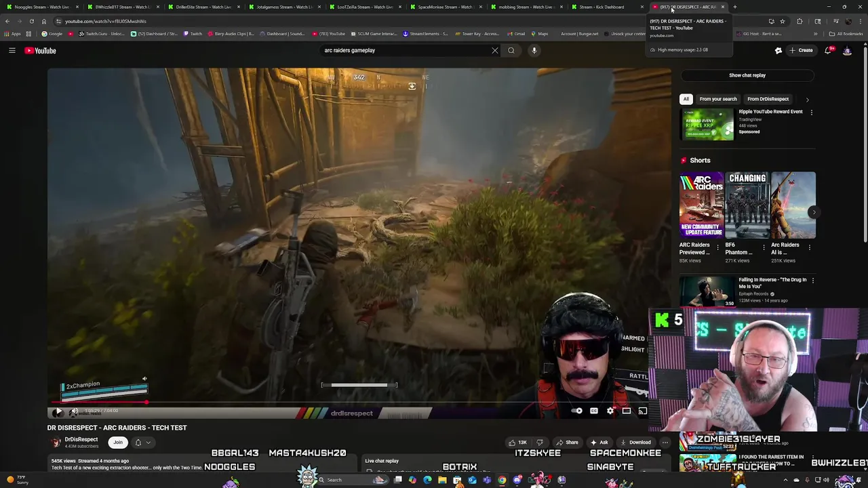
Task: Cast the video to a TV
Action: tap(642, 411)
